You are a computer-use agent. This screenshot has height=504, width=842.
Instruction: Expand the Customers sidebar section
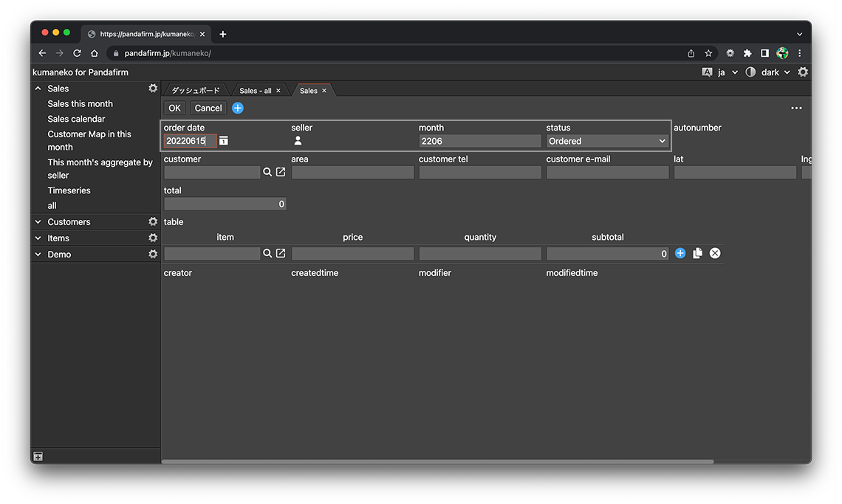38,222
